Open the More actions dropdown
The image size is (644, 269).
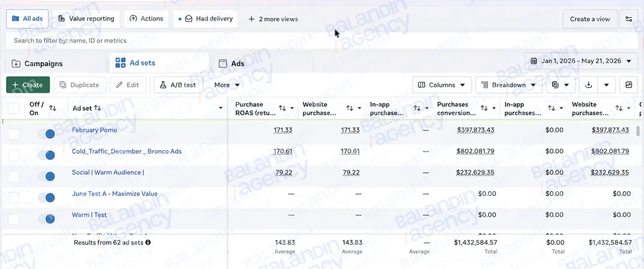pos(227,85)
